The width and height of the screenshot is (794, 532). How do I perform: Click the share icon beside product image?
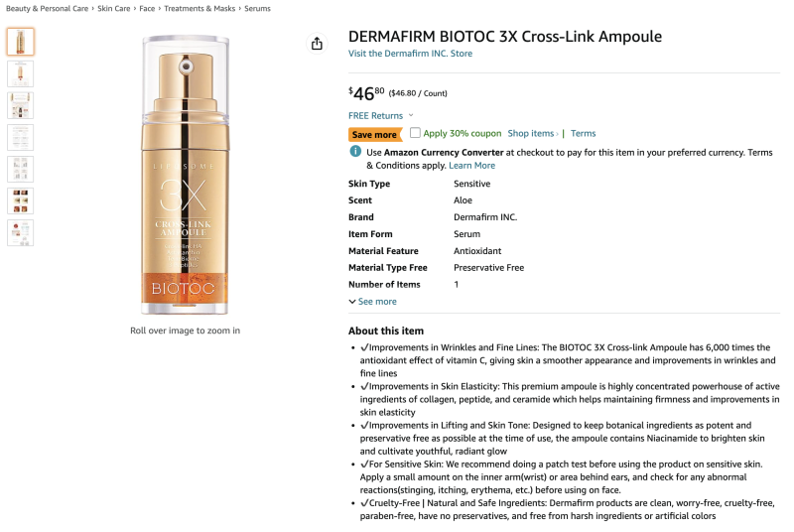[317, 44]
